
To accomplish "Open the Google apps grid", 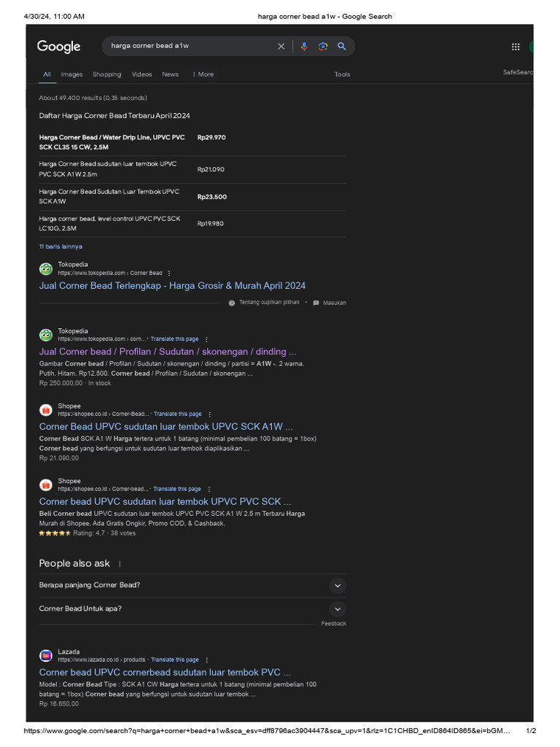I will [x=516, y=47].
